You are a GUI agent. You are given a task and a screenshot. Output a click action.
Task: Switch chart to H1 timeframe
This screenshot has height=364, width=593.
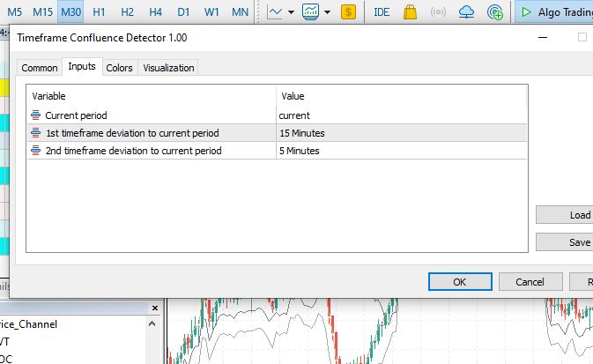click(99, 12)
